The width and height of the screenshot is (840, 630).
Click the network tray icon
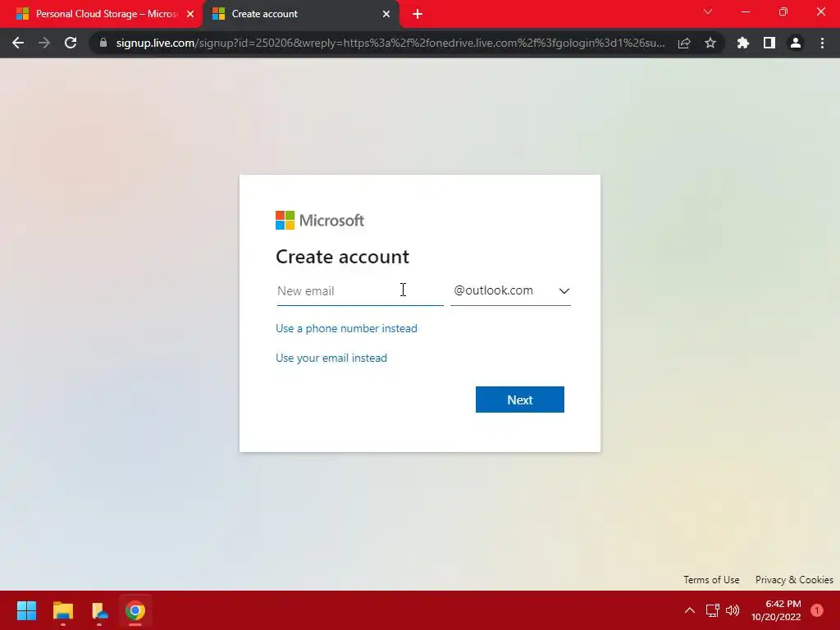712,610
